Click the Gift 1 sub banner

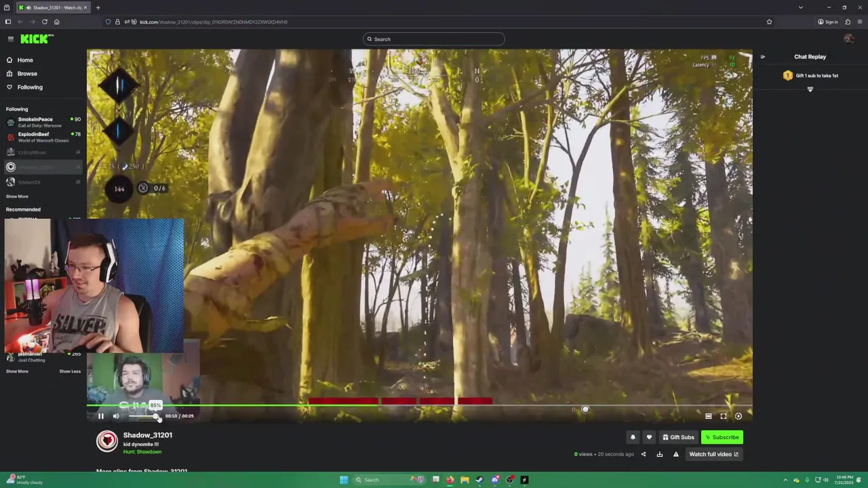coord(810,75)
